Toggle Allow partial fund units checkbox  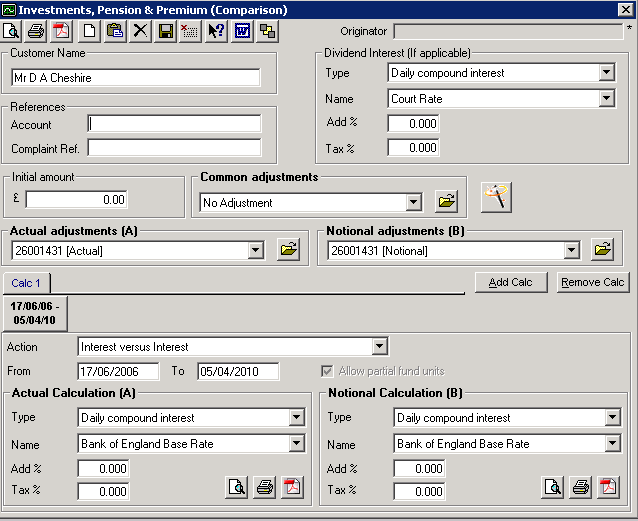pos(327,371)
